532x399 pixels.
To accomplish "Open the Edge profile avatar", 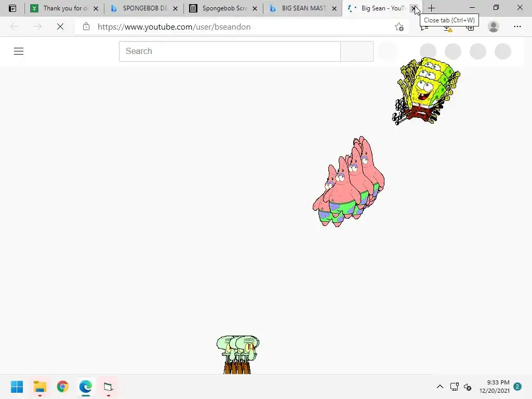I will pos(494,26).
